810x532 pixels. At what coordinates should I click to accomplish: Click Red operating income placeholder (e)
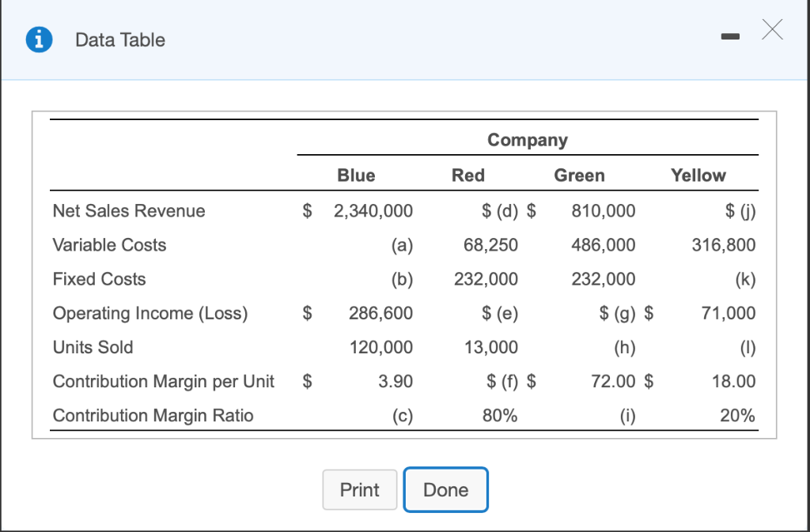pos(500,313)
